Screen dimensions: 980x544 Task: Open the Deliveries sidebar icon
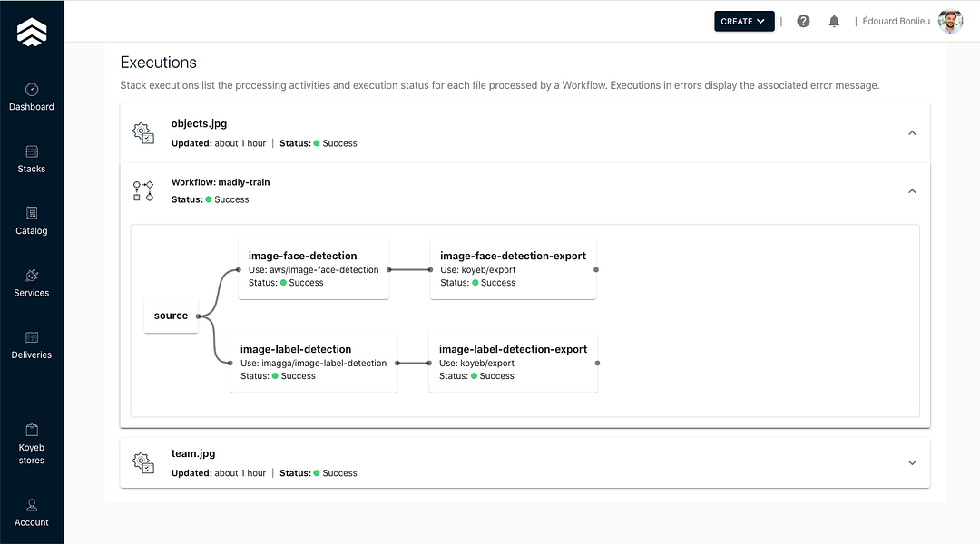32,337
